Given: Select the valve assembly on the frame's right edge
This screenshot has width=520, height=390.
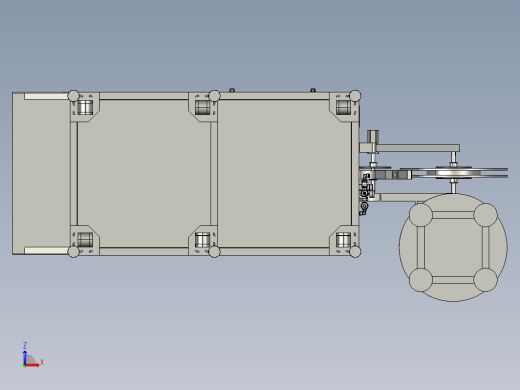Looking at the screenshot, I should point(365,194).
